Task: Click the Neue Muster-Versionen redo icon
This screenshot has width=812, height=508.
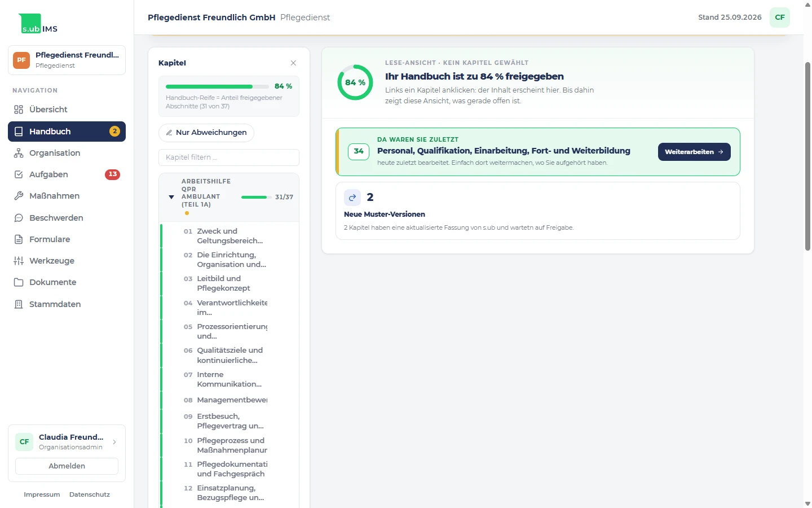Action: [x=352, y=197]
